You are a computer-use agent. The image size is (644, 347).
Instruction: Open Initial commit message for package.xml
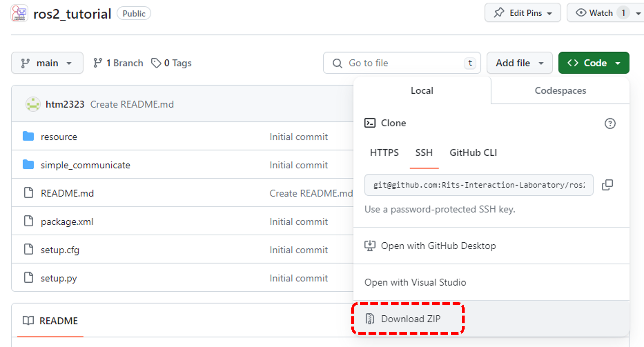pos(299,221)
